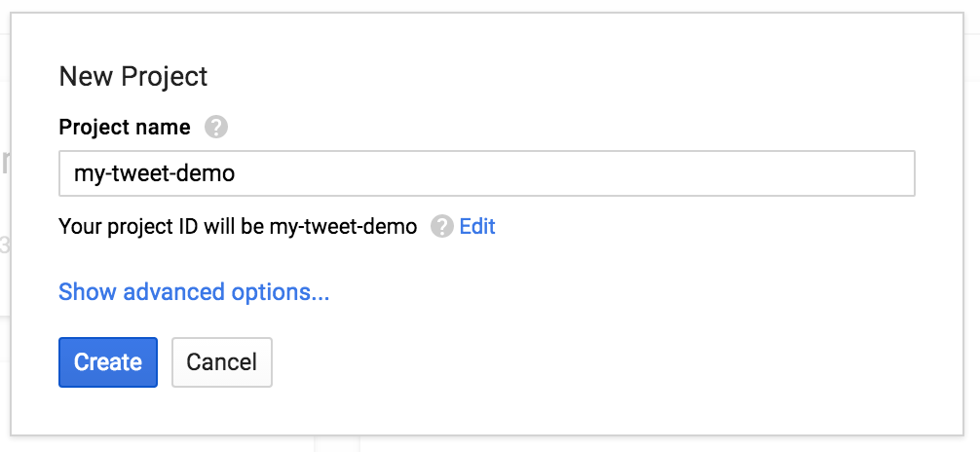Click the Edit link for project ID
The image size is (980, 452).
pyautogui.click(x=477, y=226)
